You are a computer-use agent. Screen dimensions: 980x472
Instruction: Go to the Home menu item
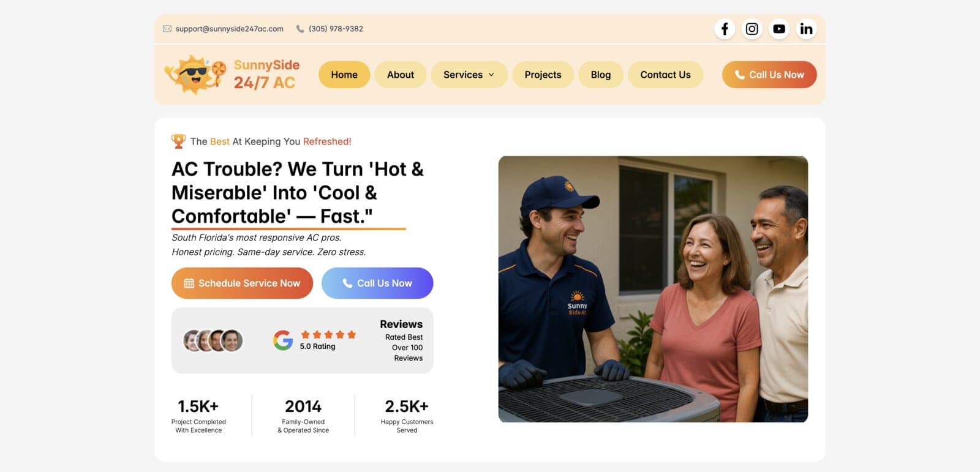344,75
